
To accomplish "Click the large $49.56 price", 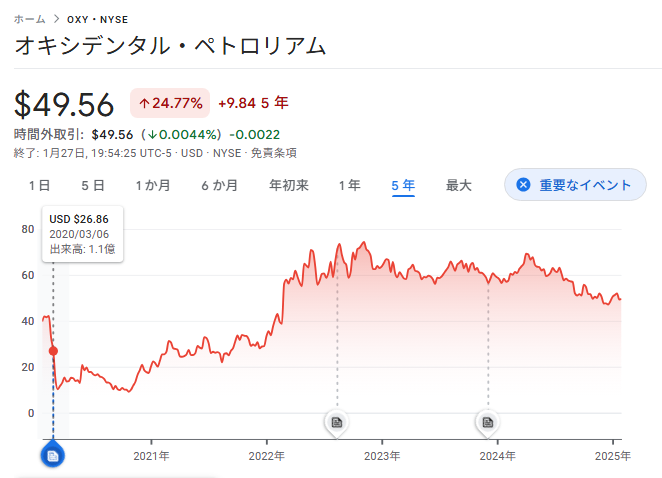I will (x=65, y=103).
